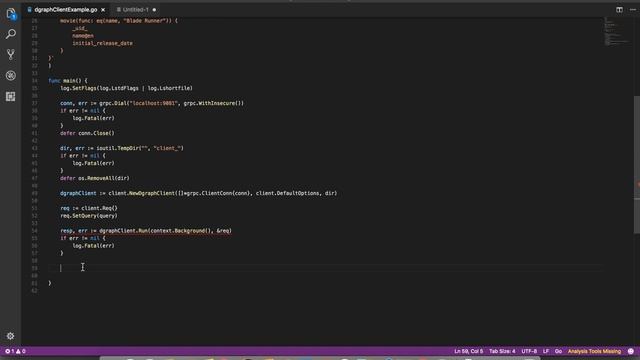
Task: Open the Search view in activity bar
Action: coord(11,34)
